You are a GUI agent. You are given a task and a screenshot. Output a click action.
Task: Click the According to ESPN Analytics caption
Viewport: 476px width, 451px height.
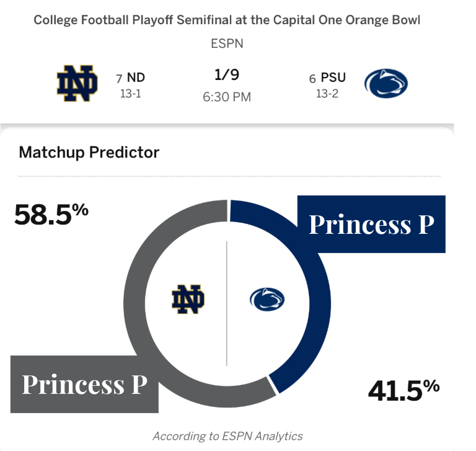point(227,435)
